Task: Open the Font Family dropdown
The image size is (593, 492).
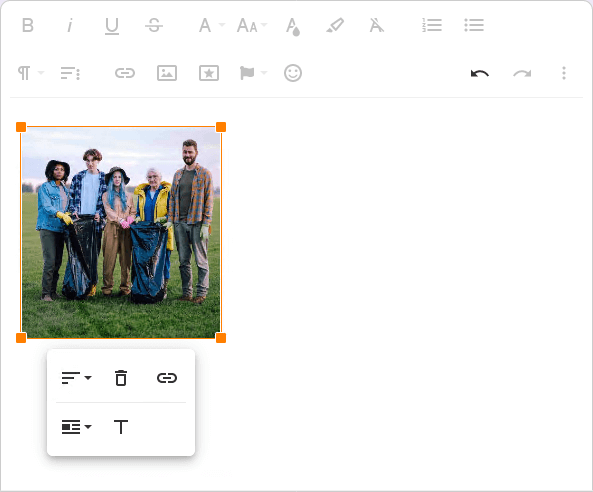Action: [212, 25]
